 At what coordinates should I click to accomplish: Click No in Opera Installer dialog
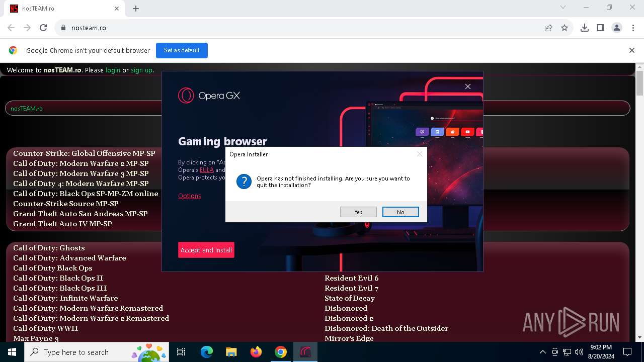pos(400,212)
